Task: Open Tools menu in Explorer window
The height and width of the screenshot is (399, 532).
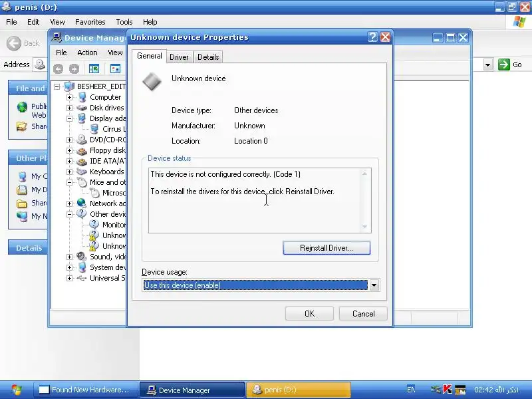Action: tap(124, 22)
